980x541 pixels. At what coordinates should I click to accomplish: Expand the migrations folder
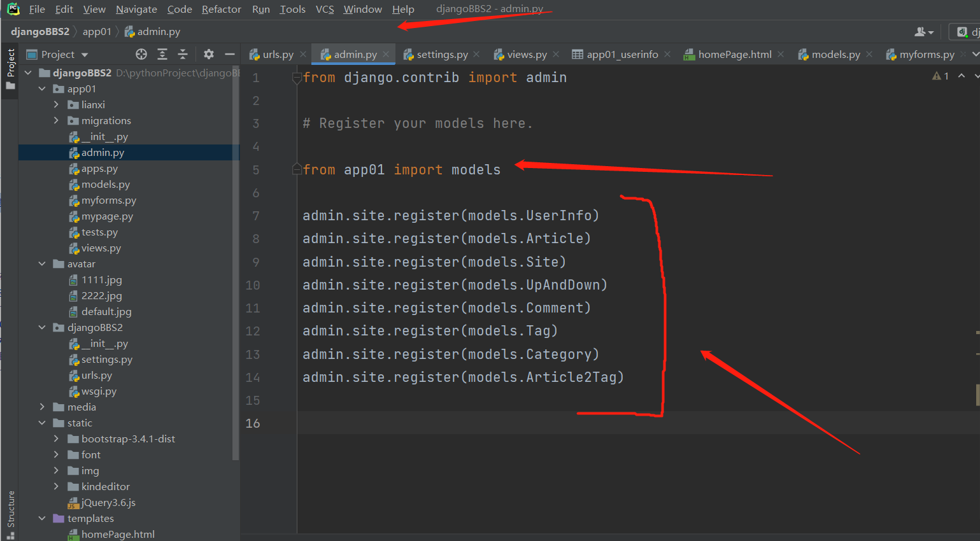[56, 120]
